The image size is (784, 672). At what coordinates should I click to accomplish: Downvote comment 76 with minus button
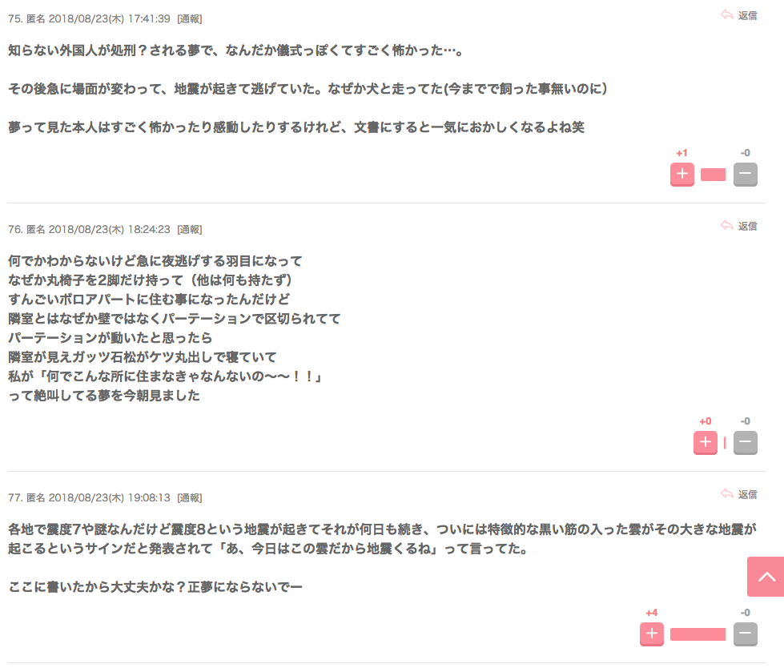coord(745,442)
